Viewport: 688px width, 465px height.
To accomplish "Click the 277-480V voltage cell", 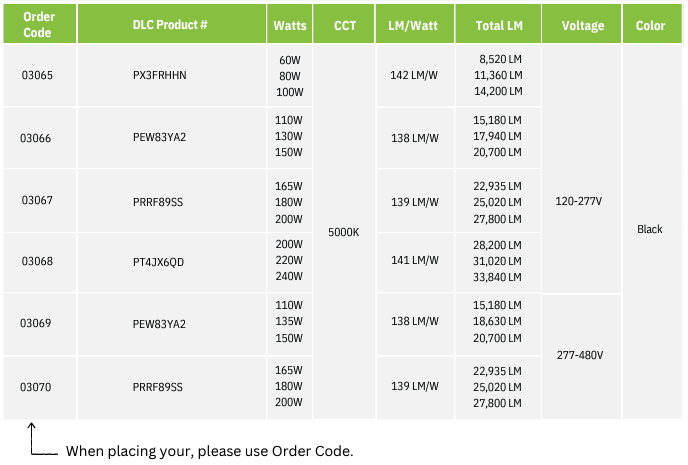I will (582, 357).
